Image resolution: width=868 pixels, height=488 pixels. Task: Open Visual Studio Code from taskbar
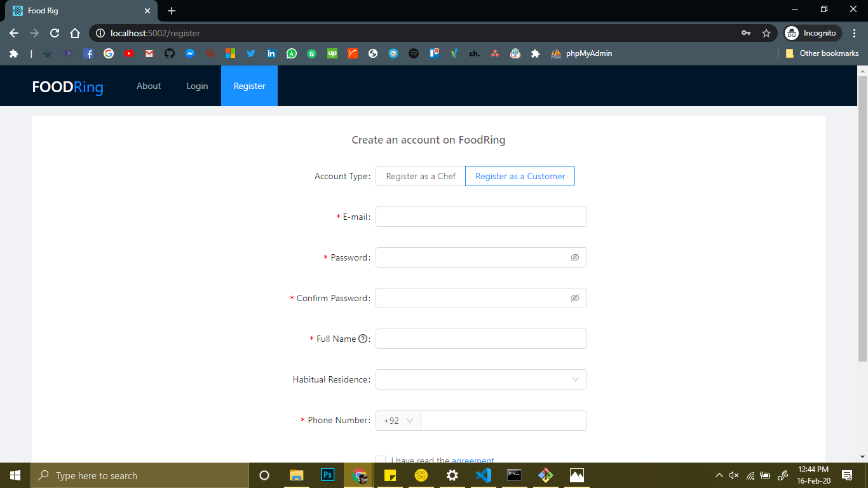pos(483,475)
